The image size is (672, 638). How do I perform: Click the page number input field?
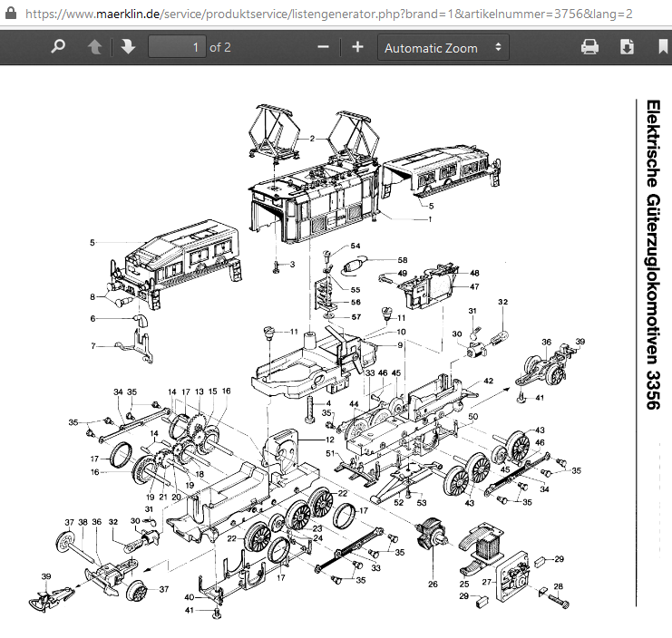pyautogui.click(x=177, y=47)
